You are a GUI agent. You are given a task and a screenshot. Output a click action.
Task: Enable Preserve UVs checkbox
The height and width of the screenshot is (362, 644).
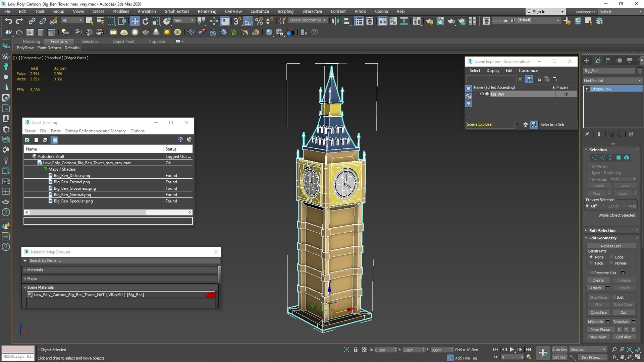[x=592, y=273]
